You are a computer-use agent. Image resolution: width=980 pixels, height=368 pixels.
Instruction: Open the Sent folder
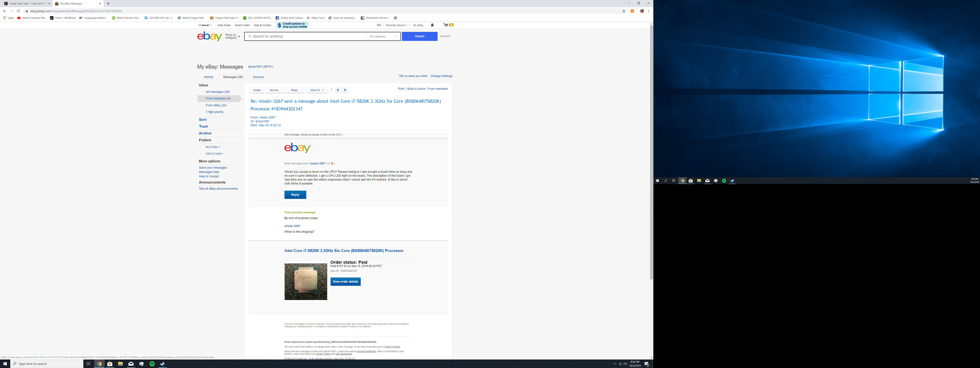click(203, 120)
